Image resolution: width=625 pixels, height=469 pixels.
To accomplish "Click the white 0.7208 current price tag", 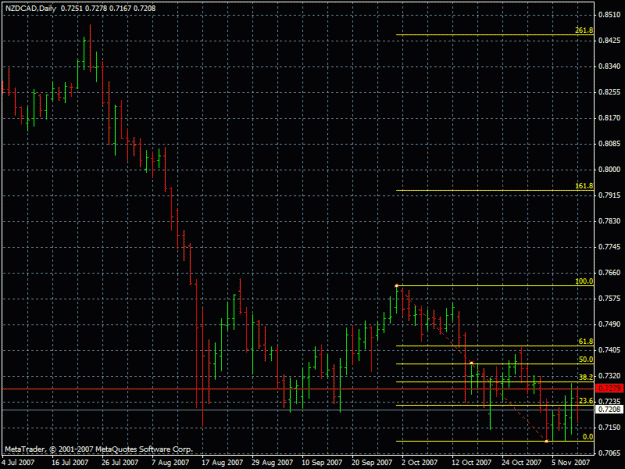I will [x=609, y=409].
